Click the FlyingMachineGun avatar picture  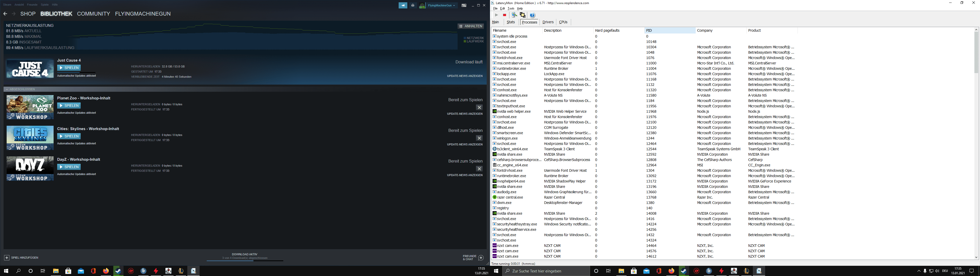point(422,5)
